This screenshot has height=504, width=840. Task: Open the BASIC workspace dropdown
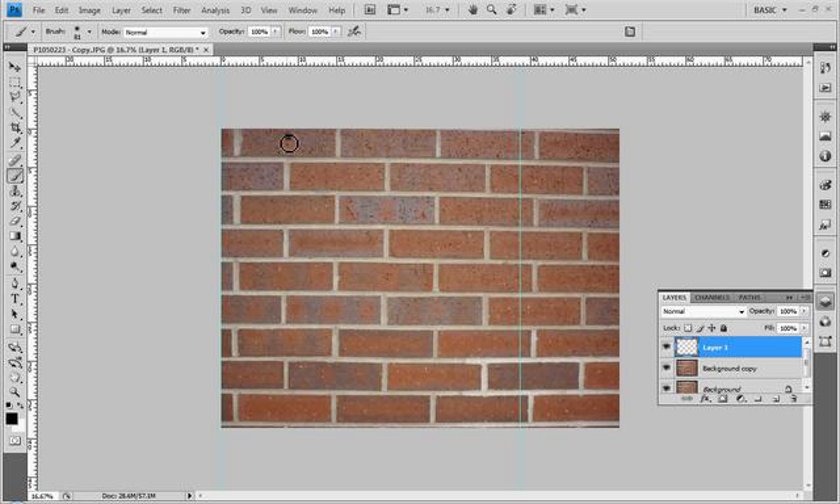click(770, 10)
